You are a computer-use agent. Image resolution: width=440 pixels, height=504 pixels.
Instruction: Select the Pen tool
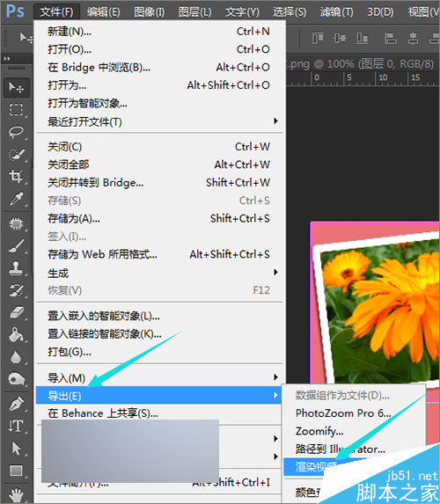click(16, 404)
